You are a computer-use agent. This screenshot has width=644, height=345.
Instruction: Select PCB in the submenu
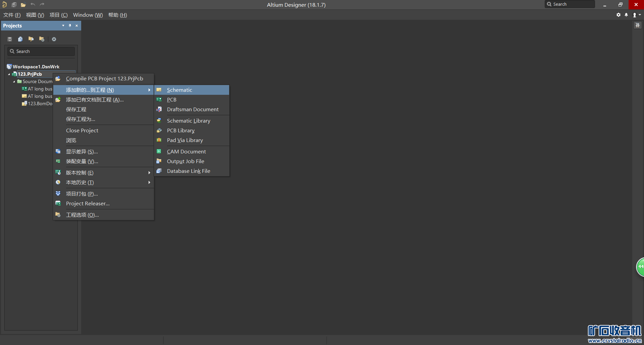(x=192, y=99)
